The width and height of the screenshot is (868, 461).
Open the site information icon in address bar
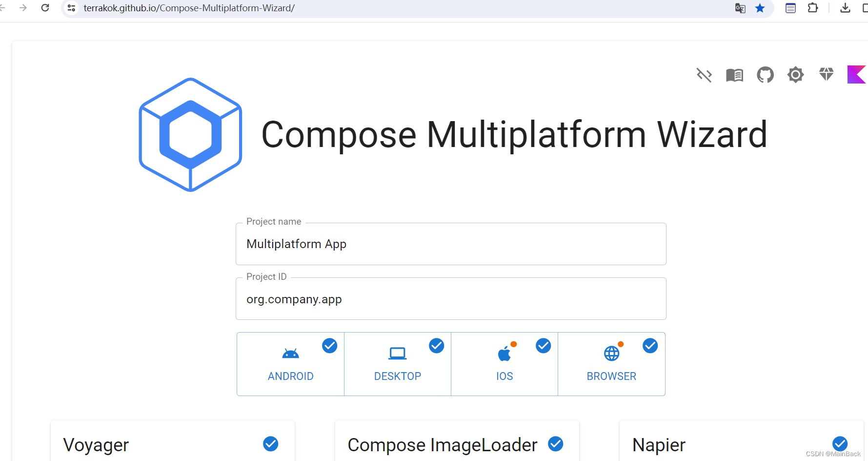[x=71, y=8]
